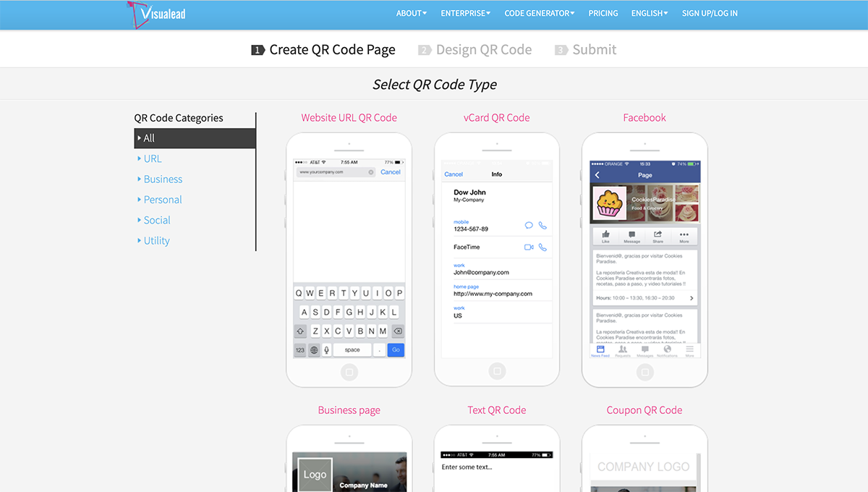Image resolution: width=868 pixels, height=492 pixels.
Task: Show the Social category
Action: click(157, 221)
